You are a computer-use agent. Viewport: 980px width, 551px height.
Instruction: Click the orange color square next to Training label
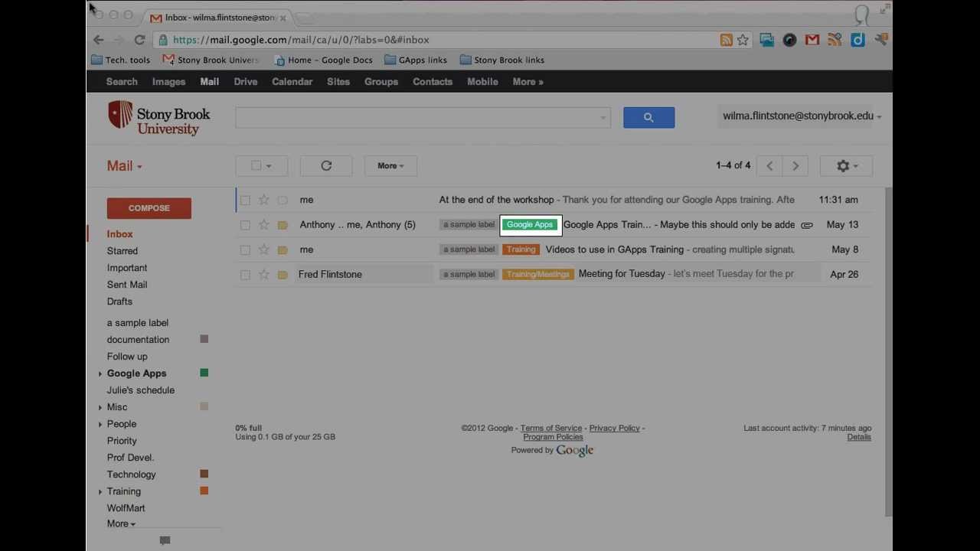(x=204, y=491)
